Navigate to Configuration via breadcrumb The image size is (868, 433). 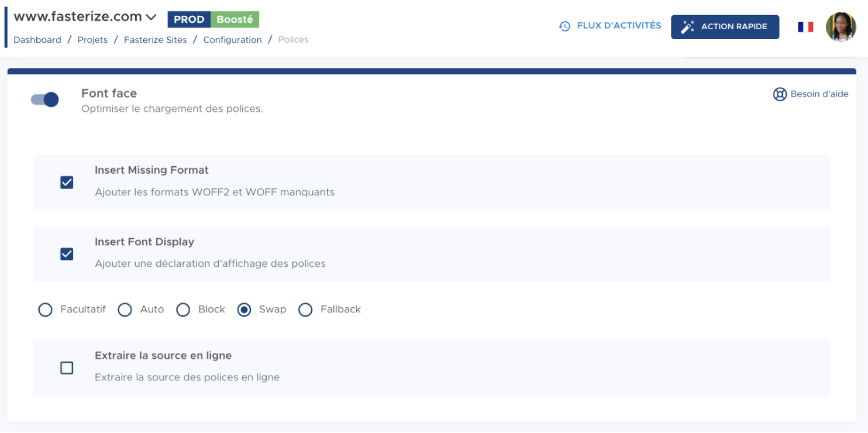[x=232, y=40]
